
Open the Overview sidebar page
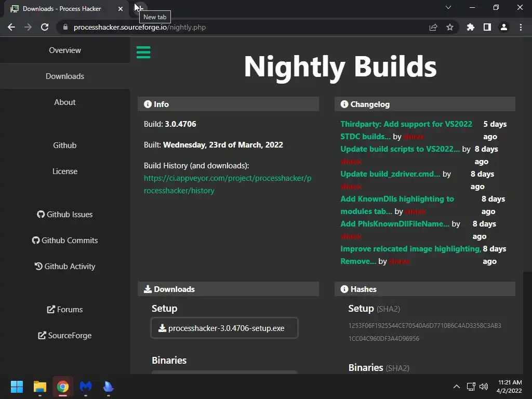pos(65,50)
